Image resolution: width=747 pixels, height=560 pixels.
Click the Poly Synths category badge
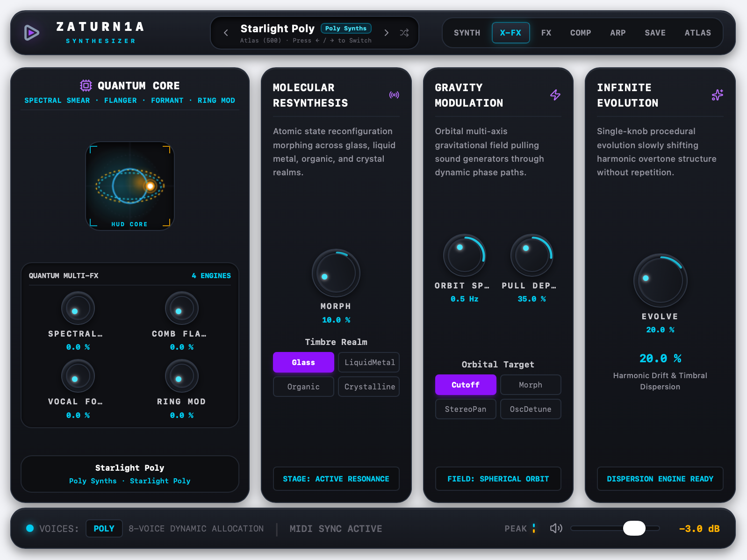tap(346, 29)
